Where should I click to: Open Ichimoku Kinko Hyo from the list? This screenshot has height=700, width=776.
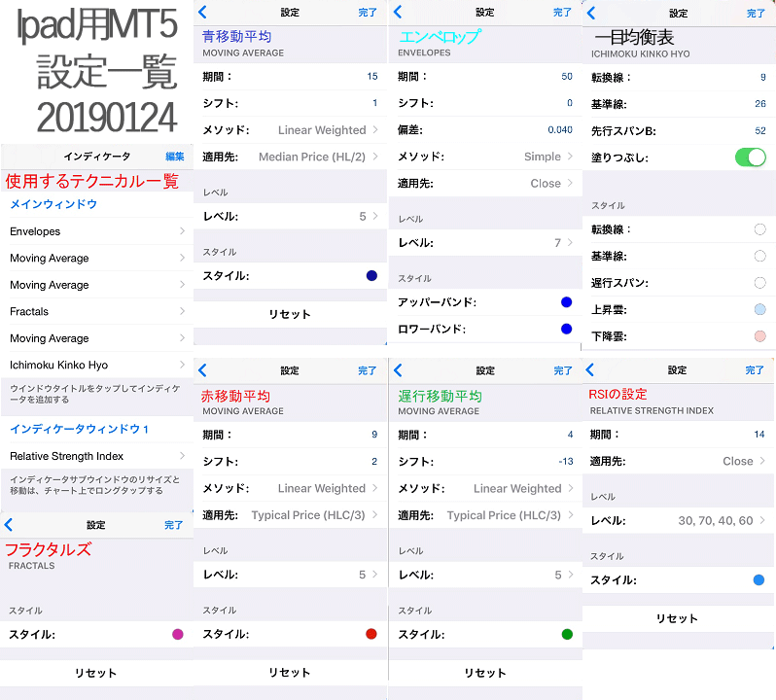pos(97,365)
